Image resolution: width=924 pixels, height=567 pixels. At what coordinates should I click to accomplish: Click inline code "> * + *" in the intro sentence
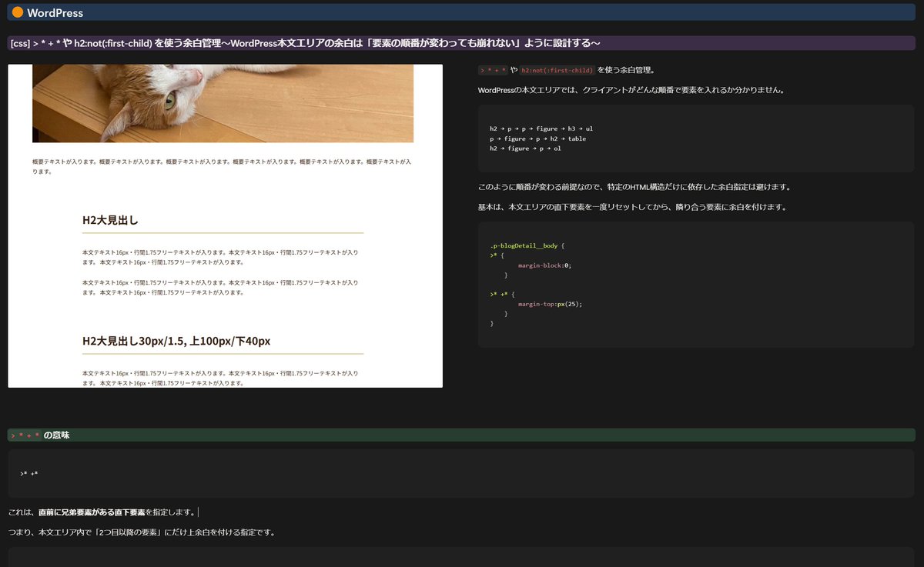coord(493,70)
